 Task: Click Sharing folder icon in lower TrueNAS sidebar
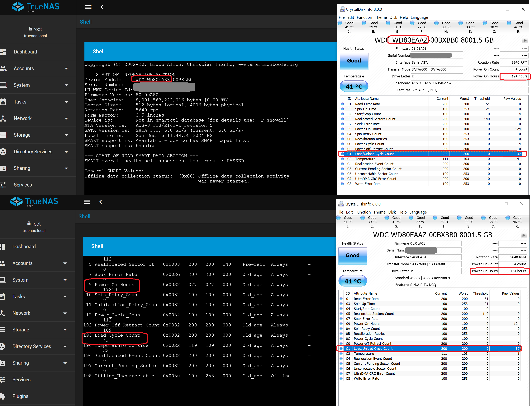pos(2,363)
